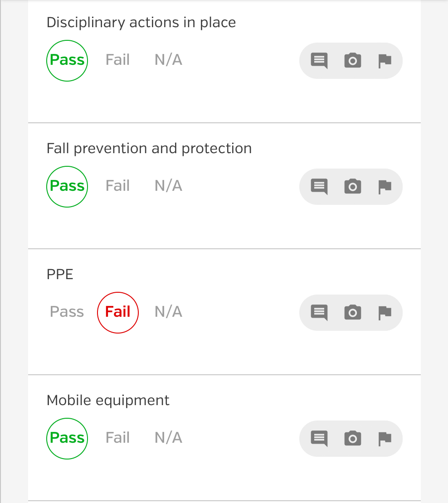Flag the PPE item
The height and width of the screenshot is (503, 448).
point(385,313)
